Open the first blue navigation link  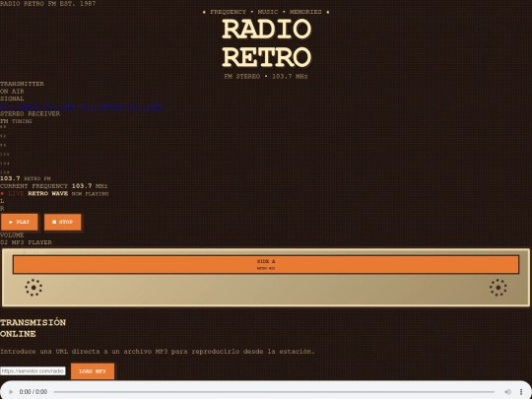(x=21, y=106)
